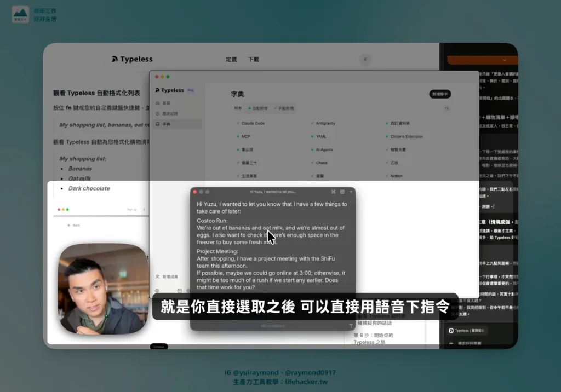Viewport: 561px width, 392px height.
Task: Click the plus icon in the voice window titlebar
Action: click(351, 192)
